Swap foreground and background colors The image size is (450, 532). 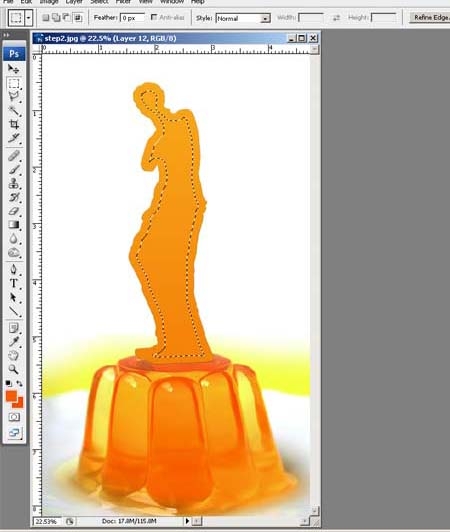pyautogui.click(x=20, y=384)
